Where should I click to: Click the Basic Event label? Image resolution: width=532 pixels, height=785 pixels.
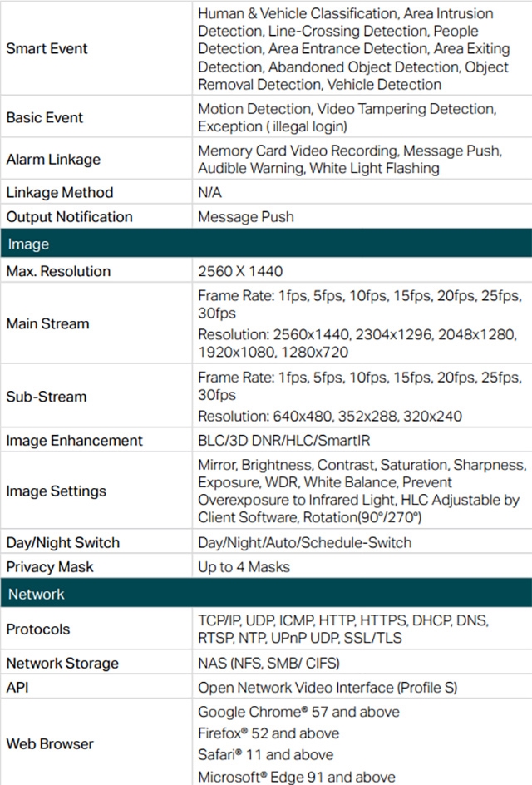tap(45, 118)
